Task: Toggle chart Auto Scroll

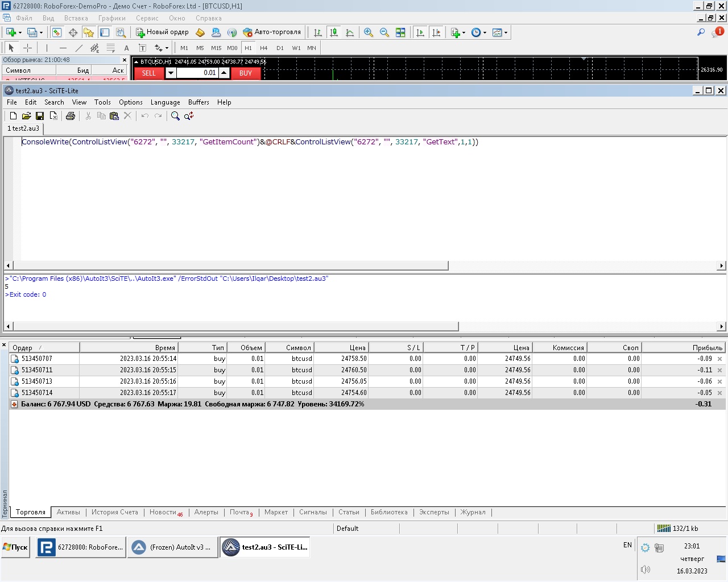Action: click(420, 32)
